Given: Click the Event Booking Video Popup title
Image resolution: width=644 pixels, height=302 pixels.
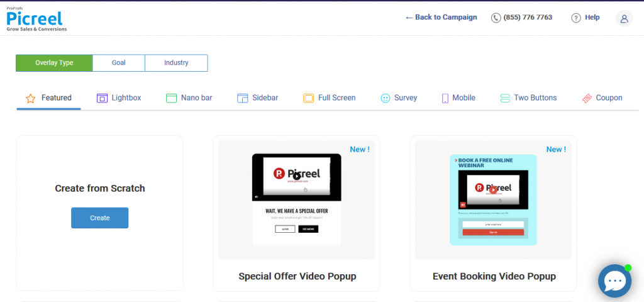Looking at the screenshot, I should [x=494, y=276].
